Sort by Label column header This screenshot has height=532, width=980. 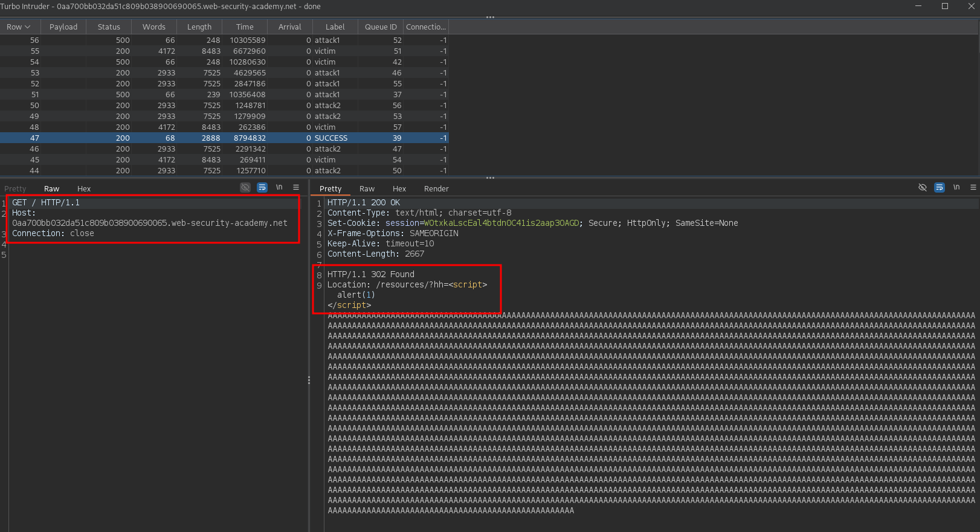335,27
